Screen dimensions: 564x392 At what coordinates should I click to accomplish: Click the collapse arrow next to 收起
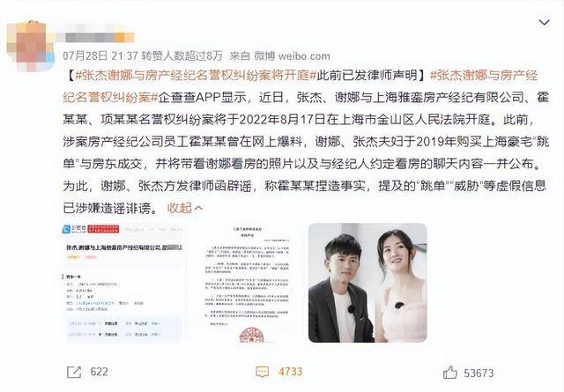198,208
